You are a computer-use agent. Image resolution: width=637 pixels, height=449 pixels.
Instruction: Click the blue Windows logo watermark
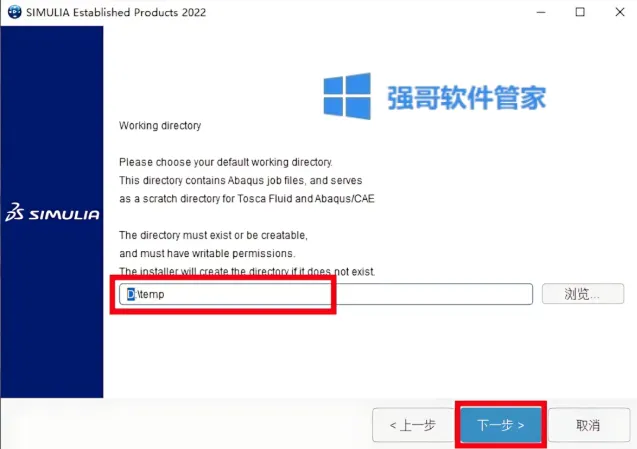click(347, 96)
